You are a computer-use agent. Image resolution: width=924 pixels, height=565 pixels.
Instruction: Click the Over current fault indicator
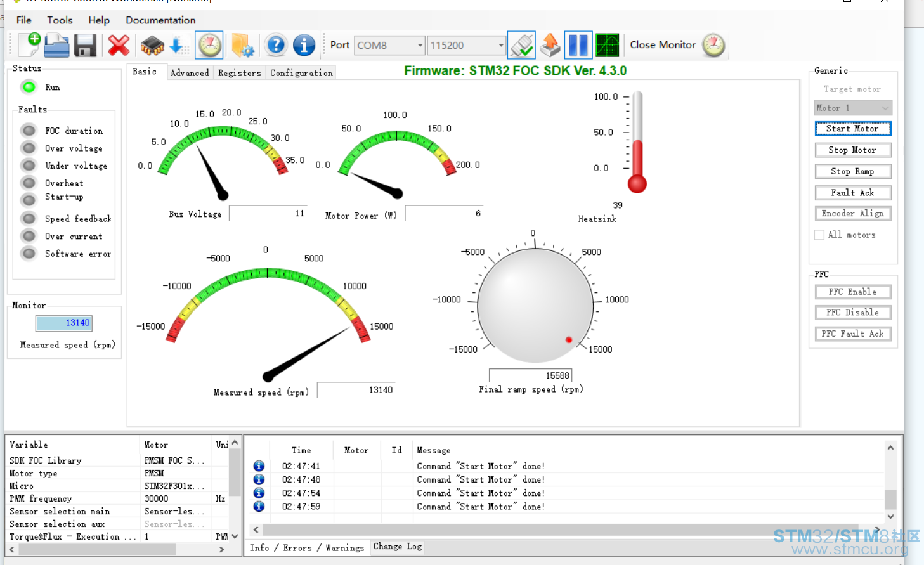[29, 236]
